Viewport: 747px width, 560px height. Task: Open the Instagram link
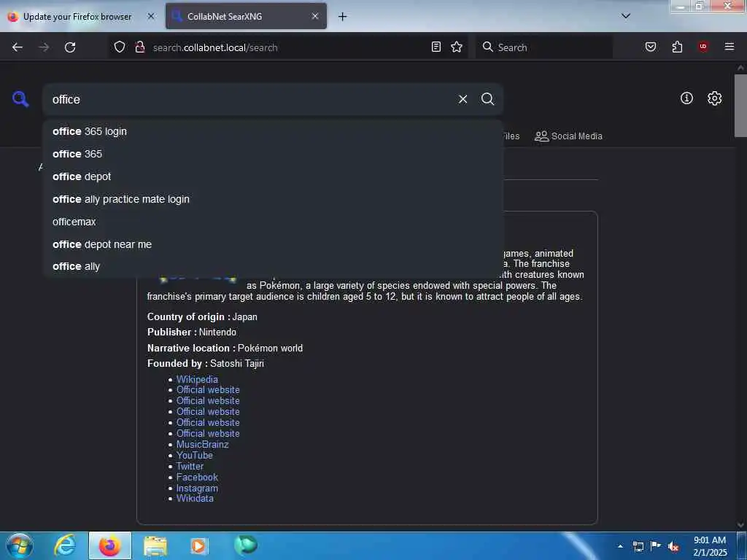click(197, 488)
